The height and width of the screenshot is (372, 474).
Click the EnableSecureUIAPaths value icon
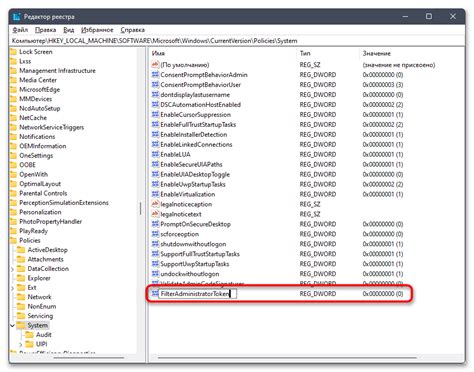click(x=155, y=164)
